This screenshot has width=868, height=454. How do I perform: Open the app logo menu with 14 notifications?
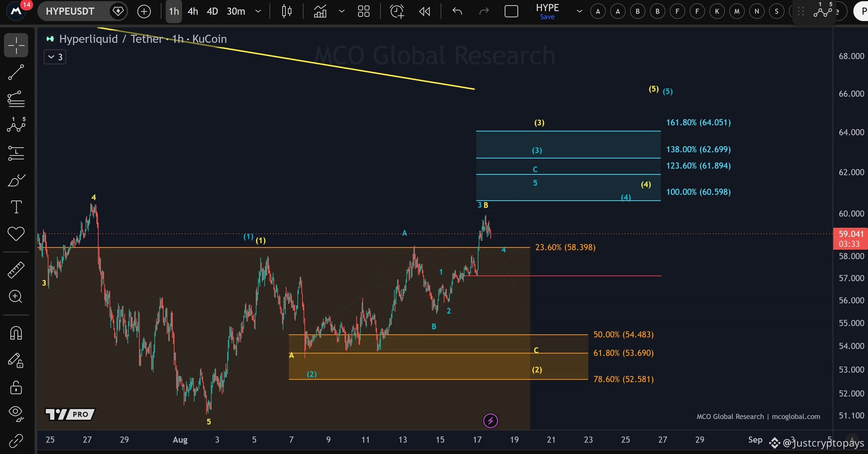click(17, 11)
